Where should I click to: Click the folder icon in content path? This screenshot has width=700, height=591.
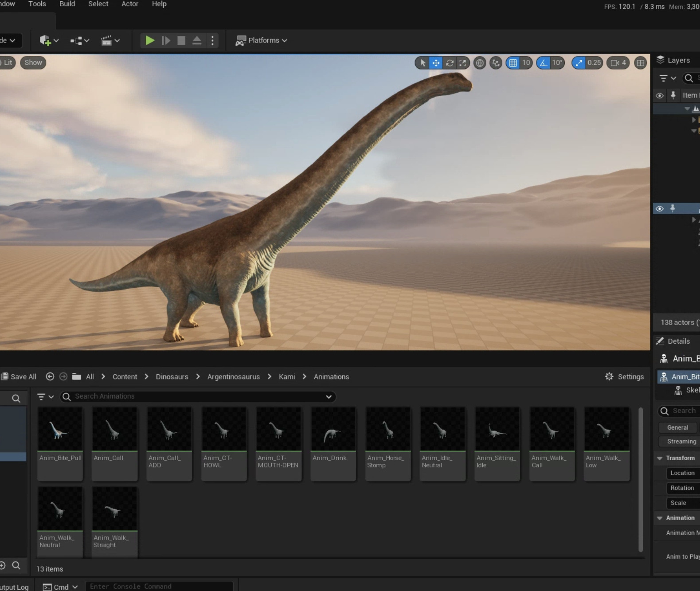point(77,376)
